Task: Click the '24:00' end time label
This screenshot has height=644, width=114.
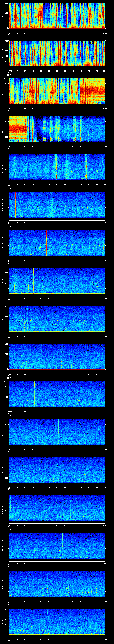Action: tap(105, 298)
